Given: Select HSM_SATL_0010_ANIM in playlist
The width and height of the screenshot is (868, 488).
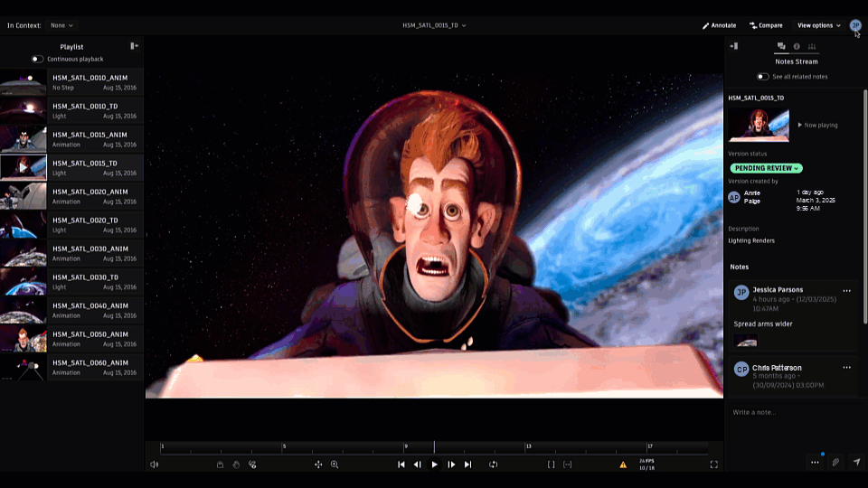Looking at the screenshot, I should (72, 82).
